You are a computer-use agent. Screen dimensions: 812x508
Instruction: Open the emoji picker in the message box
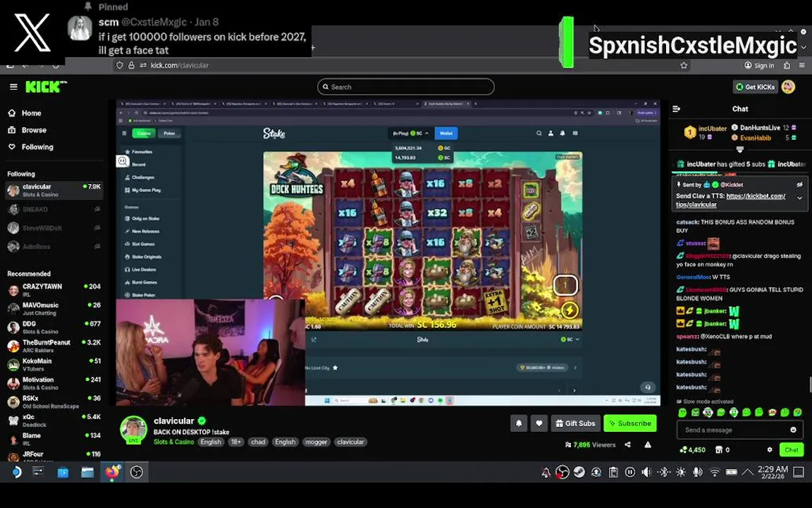coord(793,430)
